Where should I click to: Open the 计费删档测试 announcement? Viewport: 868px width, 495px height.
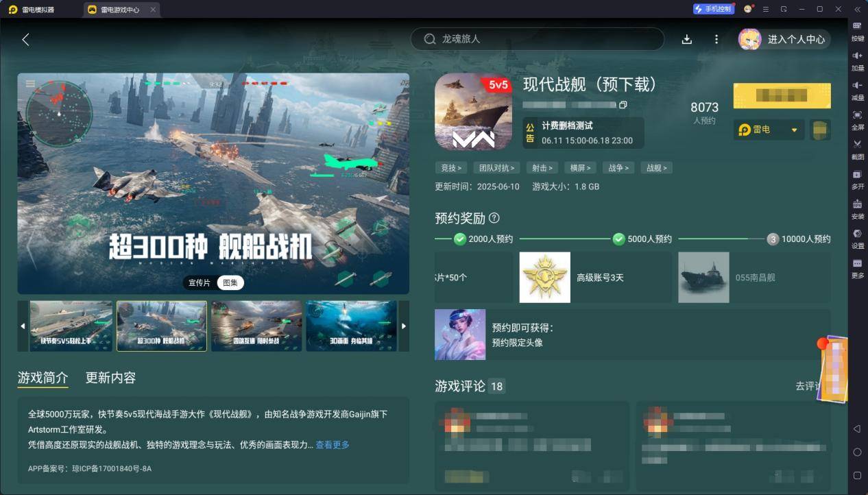(583, 132)
